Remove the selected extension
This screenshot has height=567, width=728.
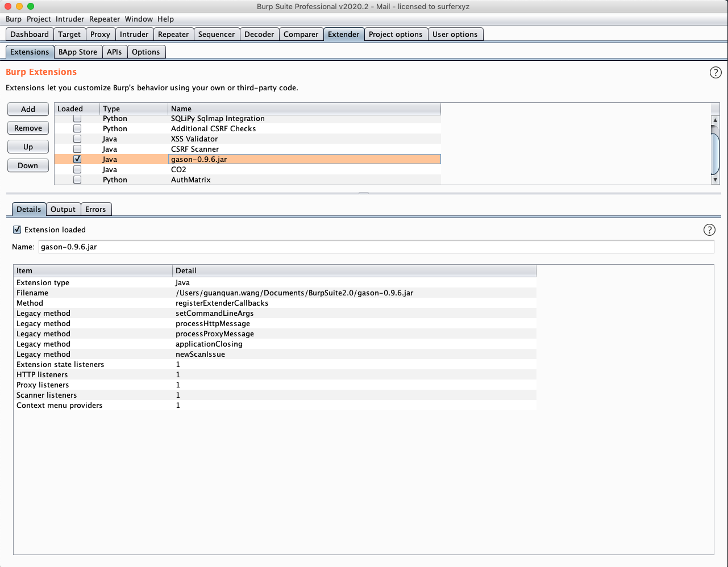(x=28, y=128)
